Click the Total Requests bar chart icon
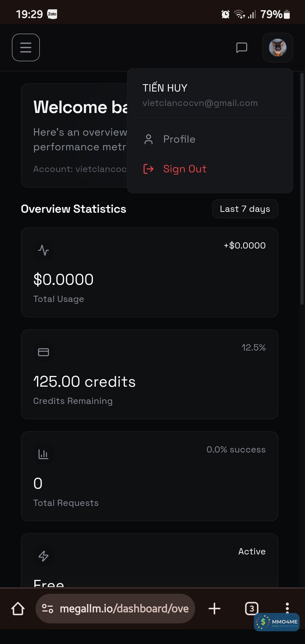The height and width of the screenshot is (644, 305). (x=43, y=454)
